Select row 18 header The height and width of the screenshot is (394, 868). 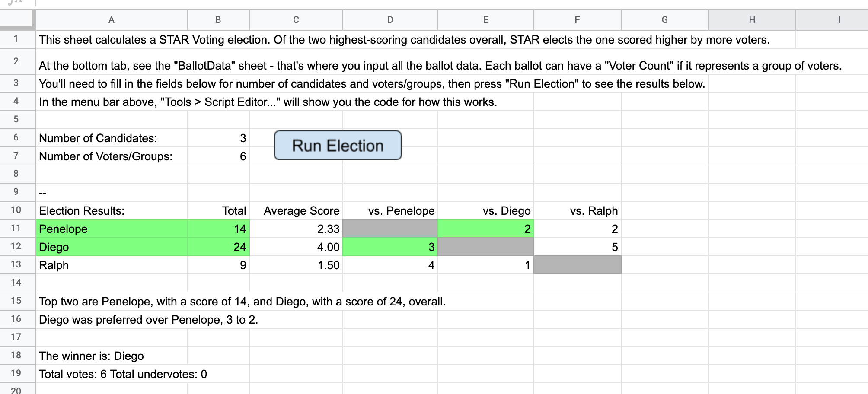pyautogui.click(x=16, y=355)
